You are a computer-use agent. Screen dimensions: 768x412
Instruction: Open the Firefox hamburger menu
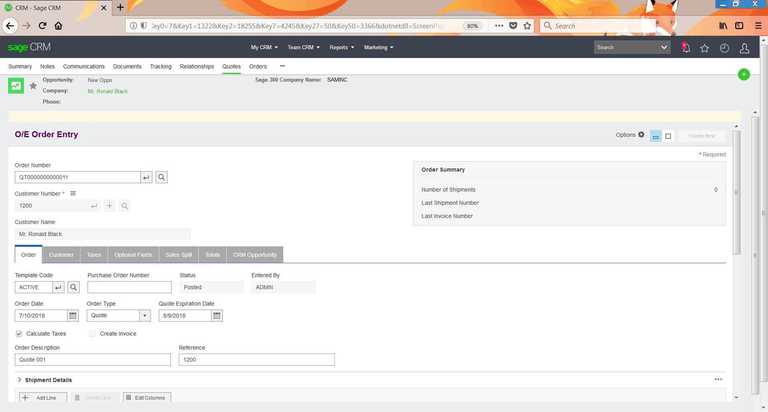tap(758, 25)
